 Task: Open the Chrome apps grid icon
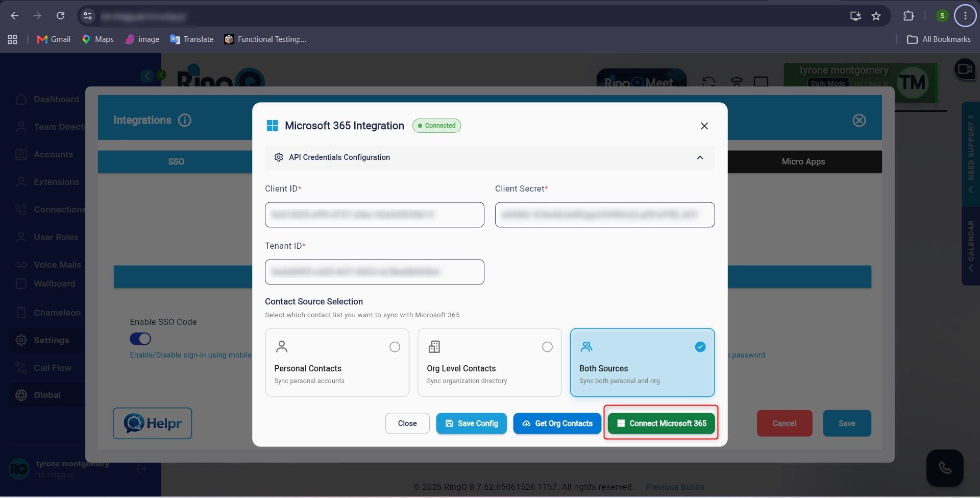tap(13, 39)
